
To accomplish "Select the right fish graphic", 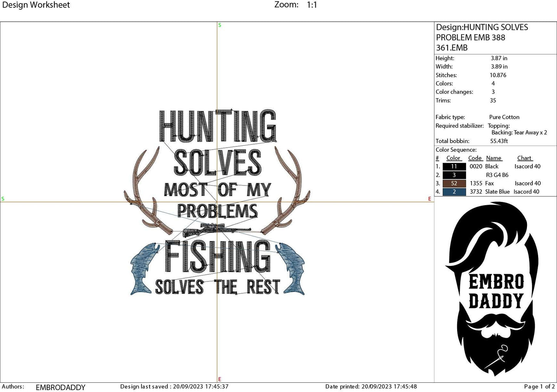I will pyautogui.click(x=293, y=270).
